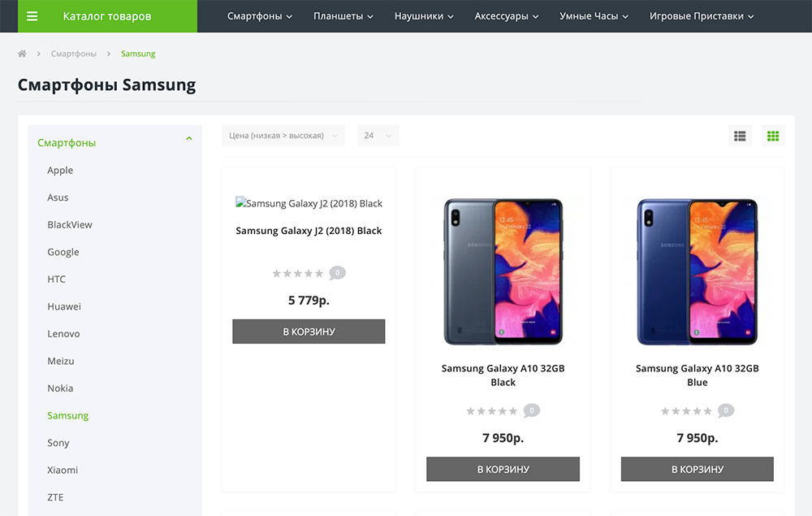The height and width of the screenshot is (516, 812).
Task: Open the Наушники navigation menu
Action: 424,16
